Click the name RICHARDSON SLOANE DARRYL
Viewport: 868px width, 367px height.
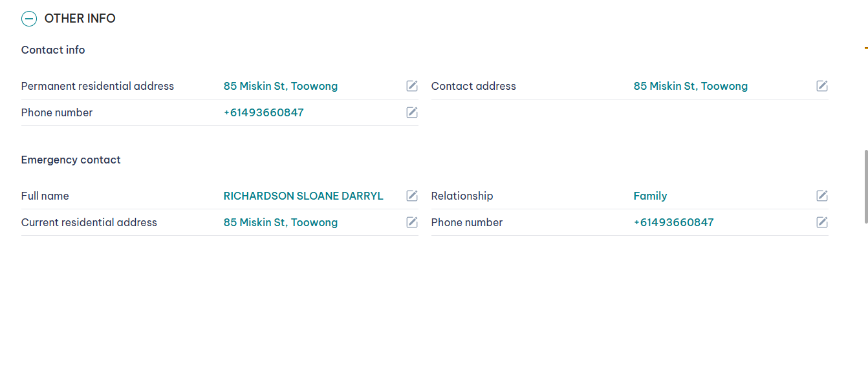303,196
